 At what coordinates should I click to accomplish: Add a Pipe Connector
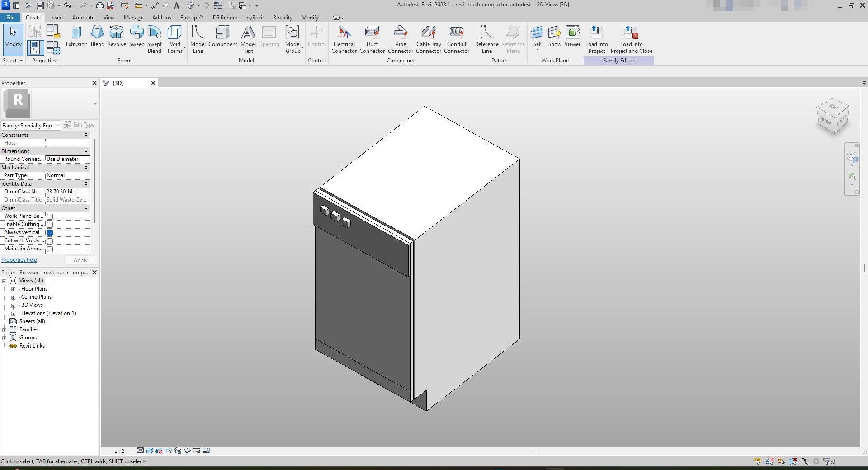point(401,39)
